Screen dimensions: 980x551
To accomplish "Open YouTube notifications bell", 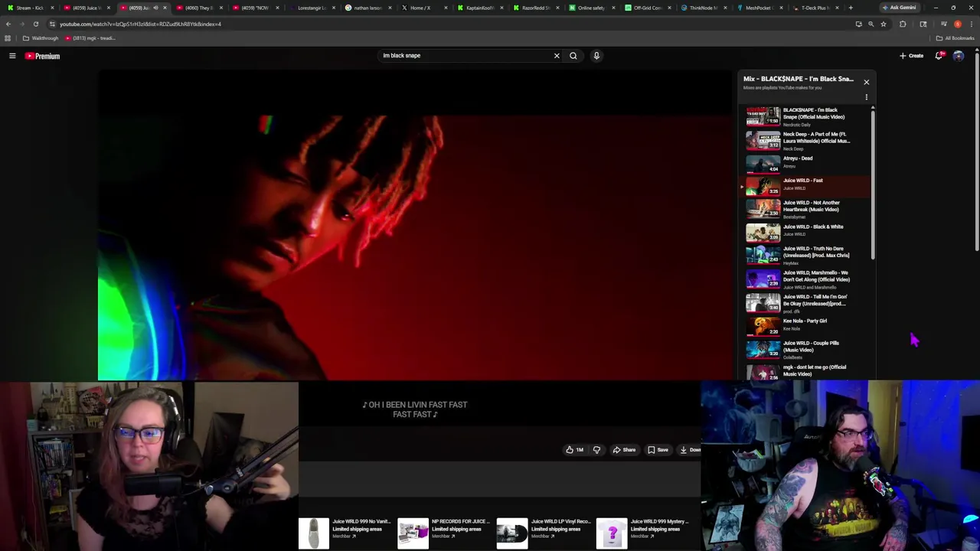I will click(939, 56).
